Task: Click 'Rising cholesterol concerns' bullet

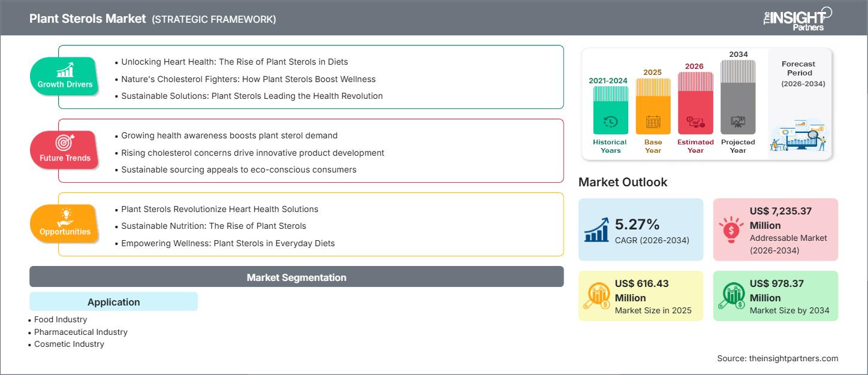Action: coord(252,152)
